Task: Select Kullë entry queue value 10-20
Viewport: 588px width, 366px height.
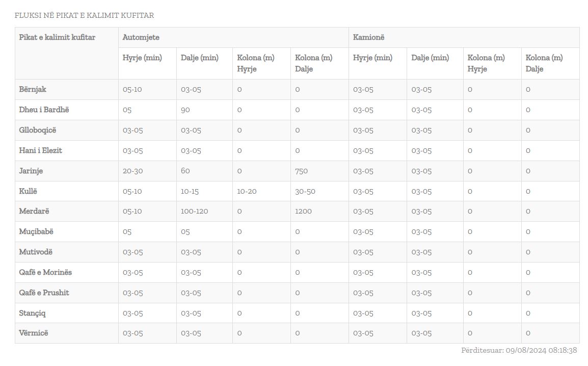Action: (247, 191)
